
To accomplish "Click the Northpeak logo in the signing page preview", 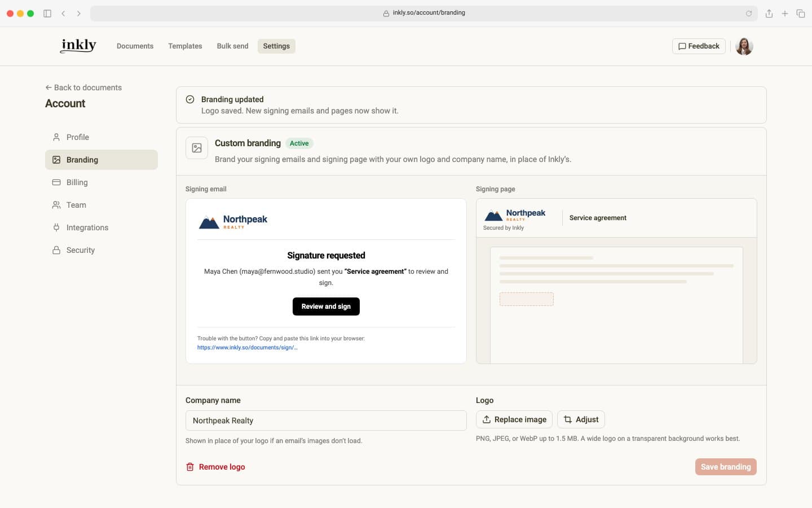I will click(x=515, y=215).
